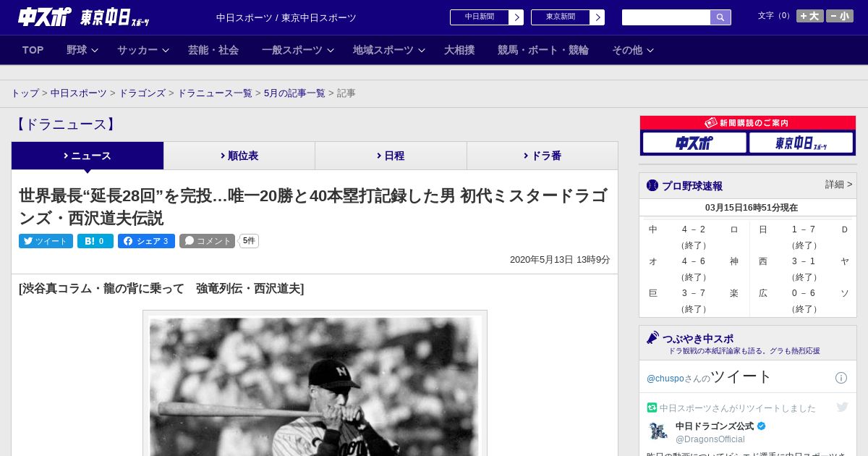The image size is (868, 456).
Task: Increase text size with 大 button
Action: click(x=810, y=16)
